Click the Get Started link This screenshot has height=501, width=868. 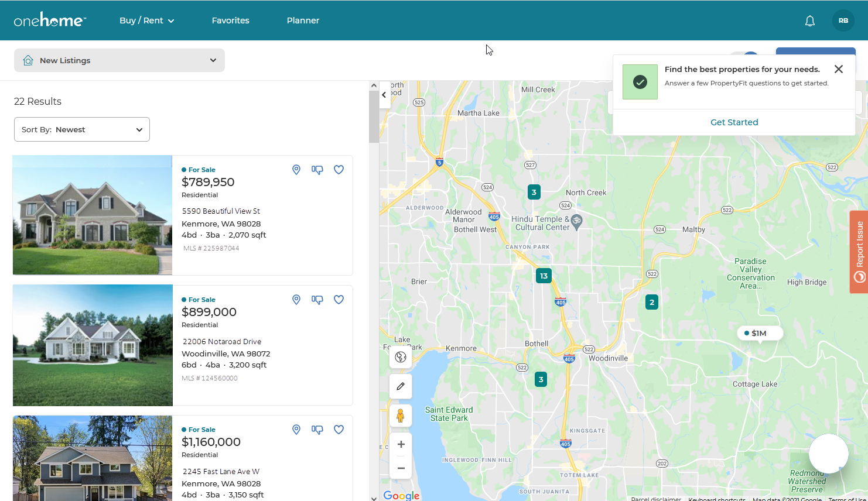coord(734,122)
